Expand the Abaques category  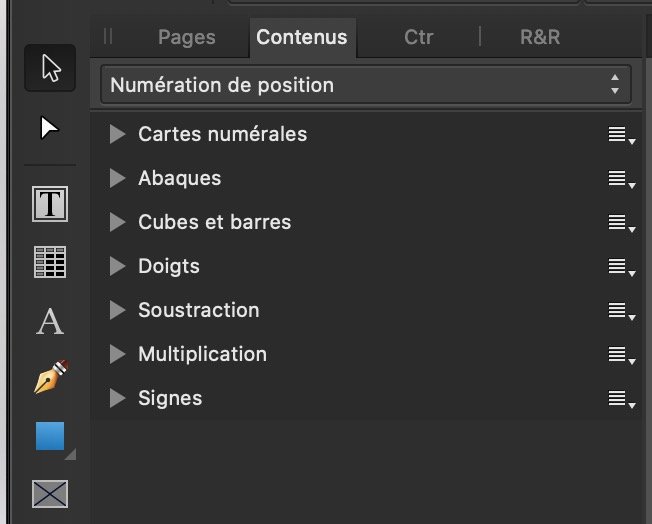click(117, 178)
